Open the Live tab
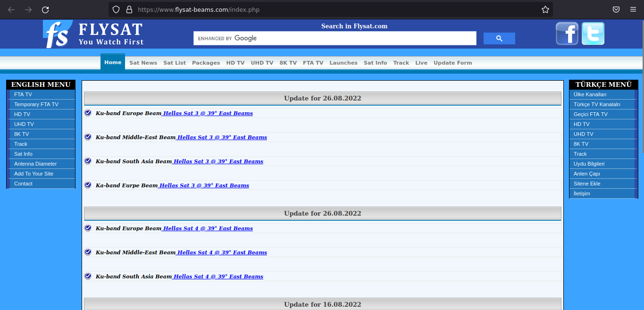This screenshot has height=310, width=644. coord(421,63)
